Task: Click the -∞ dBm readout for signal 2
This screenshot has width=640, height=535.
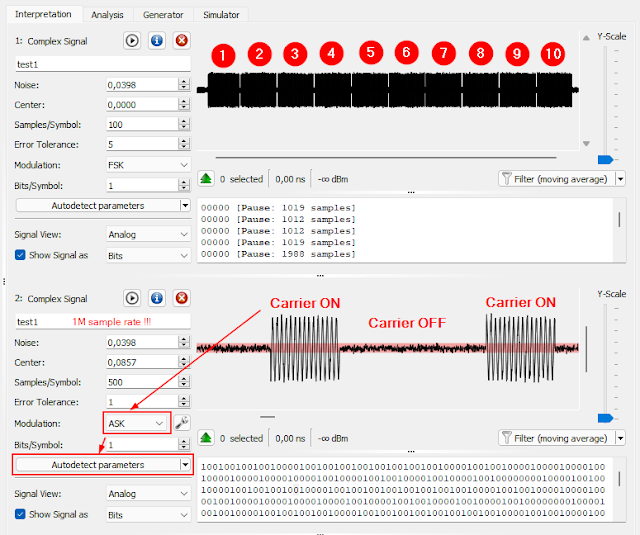Action: click(x=333, y=438)
